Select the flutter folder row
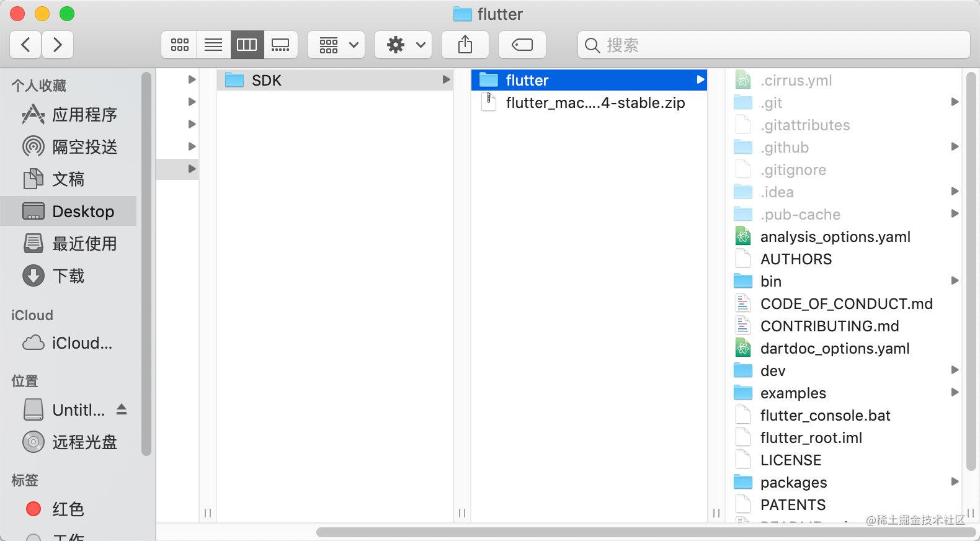The width and height of the screenshot is (980, 541). [589, 80]
